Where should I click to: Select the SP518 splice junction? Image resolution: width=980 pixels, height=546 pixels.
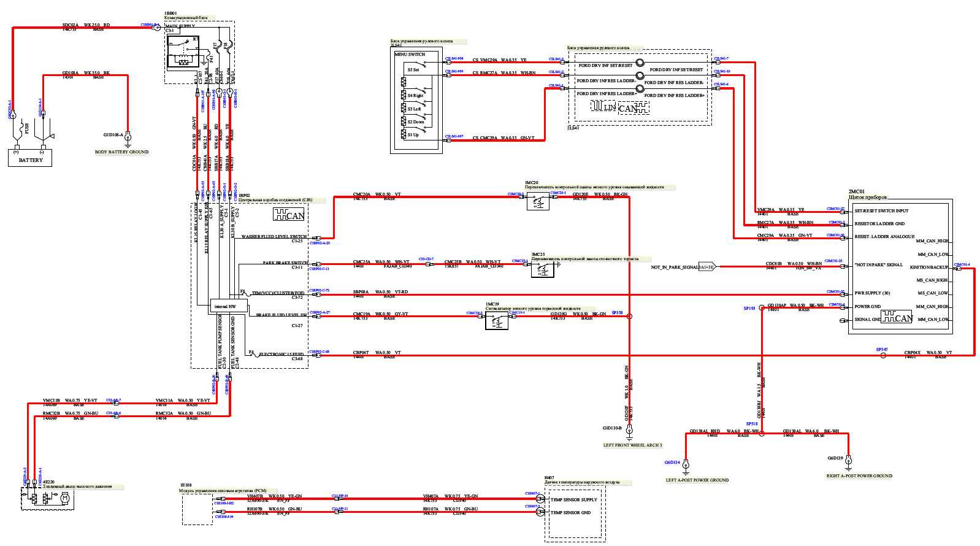(762, 433)
